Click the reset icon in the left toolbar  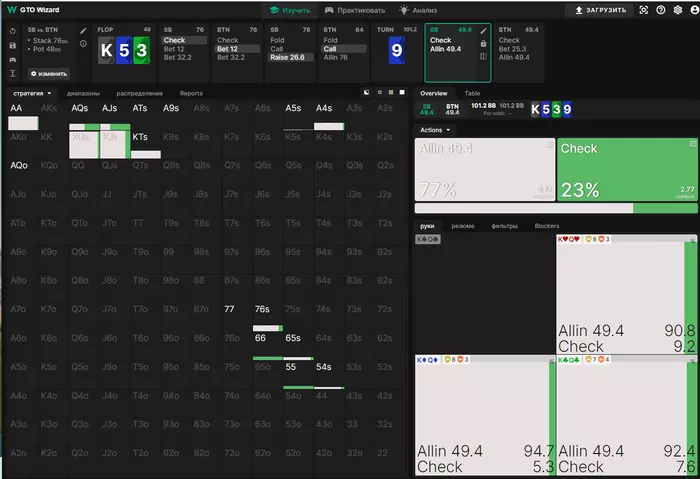pos(12,31)
